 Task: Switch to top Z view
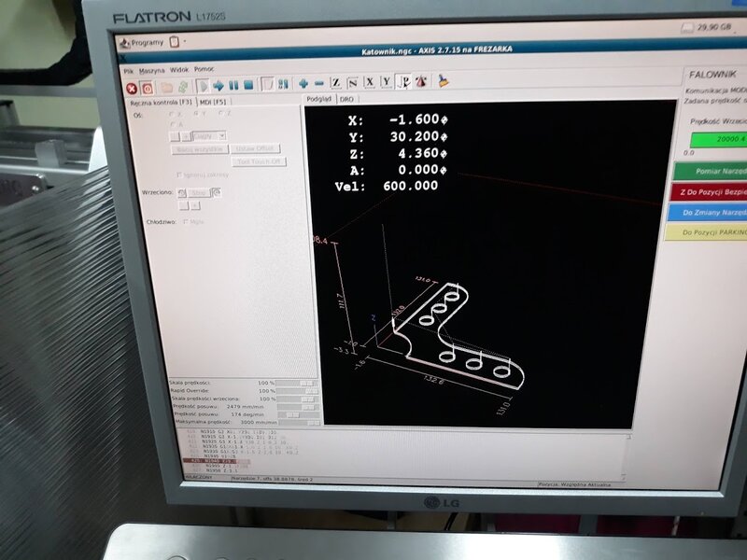[336, 83]
